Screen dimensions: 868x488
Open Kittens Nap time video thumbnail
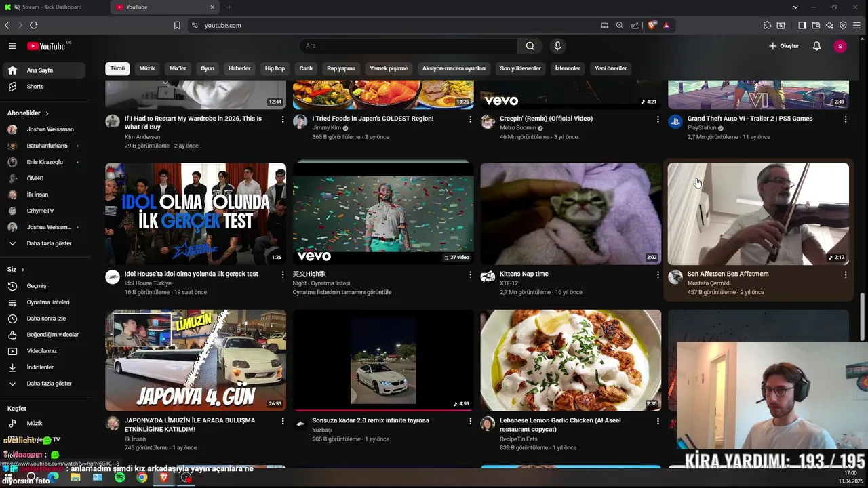click(571, 213)
